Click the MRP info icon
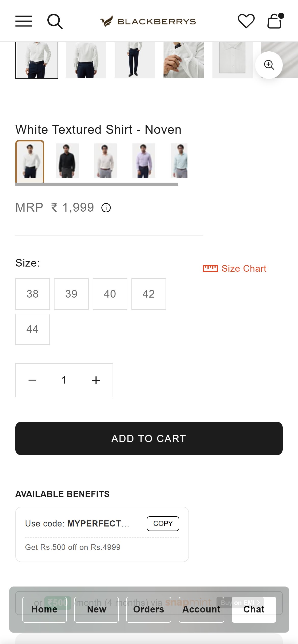 (x=106, y=208)
